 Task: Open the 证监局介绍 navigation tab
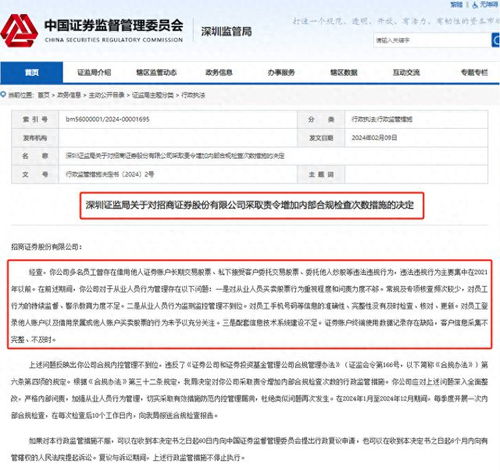pyautogui.click(x=94, y=72)
